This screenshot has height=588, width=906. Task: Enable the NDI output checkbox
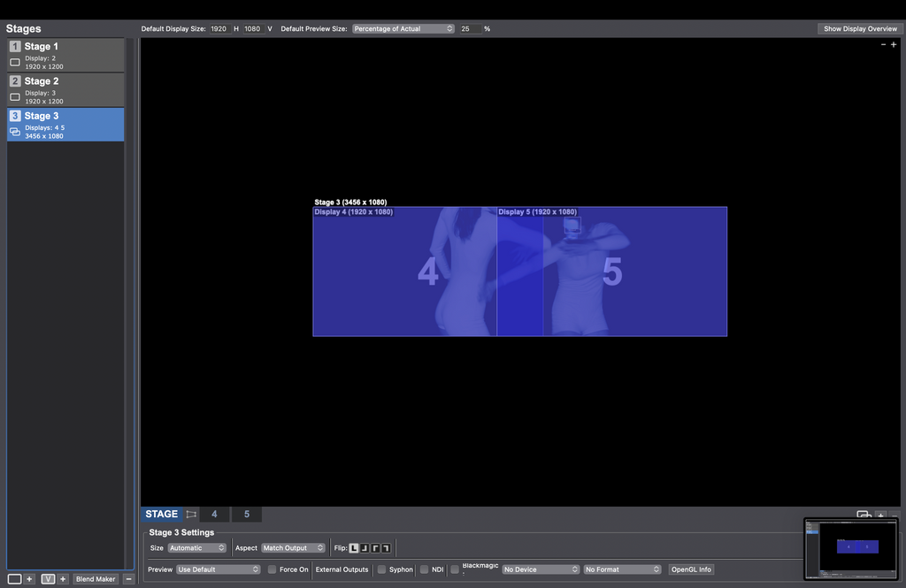click(x=425, y=569)
